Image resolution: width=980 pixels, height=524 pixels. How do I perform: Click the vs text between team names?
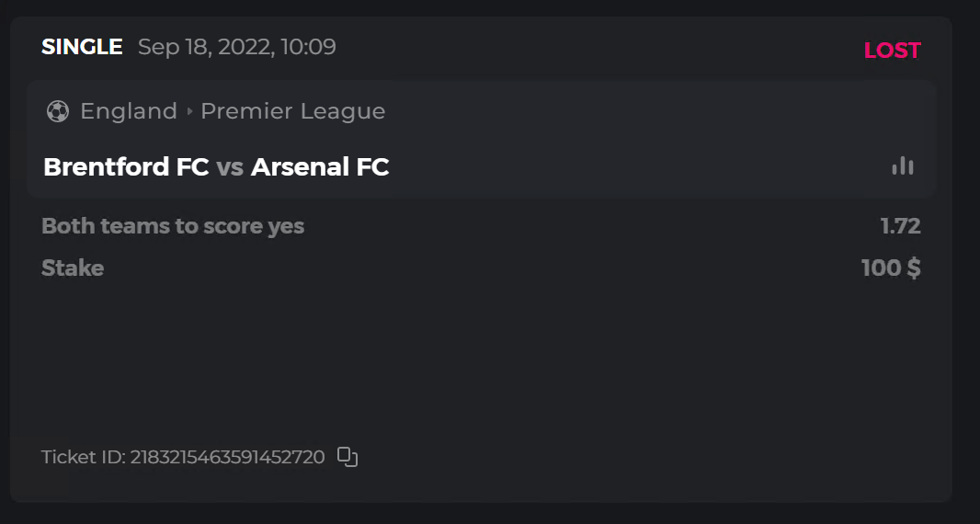click(x=230, y=167)
